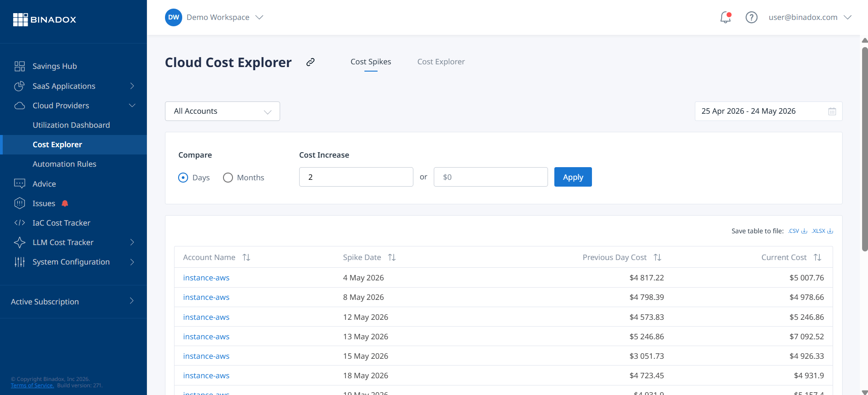
Task: Open instance-aws link for 12 May 2026
Action: point(206,317)
